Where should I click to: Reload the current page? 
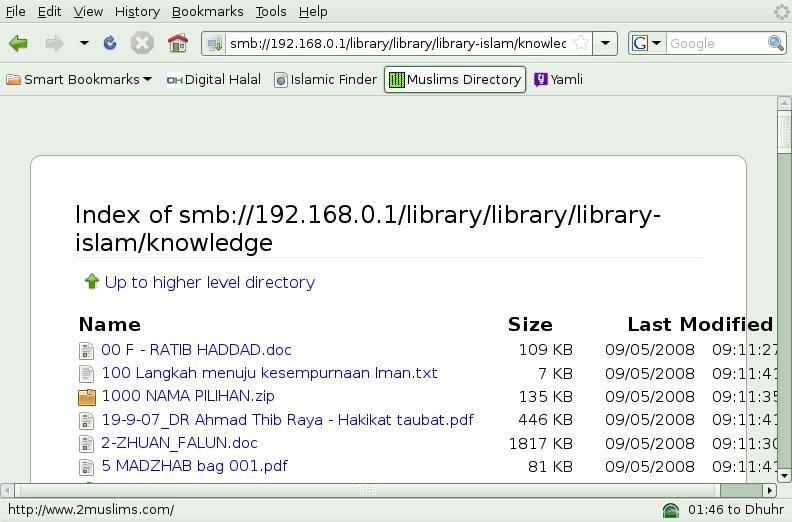[110, 43]
